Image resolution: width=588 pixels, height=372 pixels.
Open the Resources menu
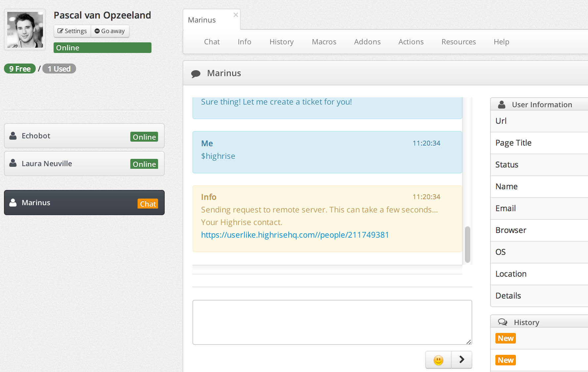[459, 42]
